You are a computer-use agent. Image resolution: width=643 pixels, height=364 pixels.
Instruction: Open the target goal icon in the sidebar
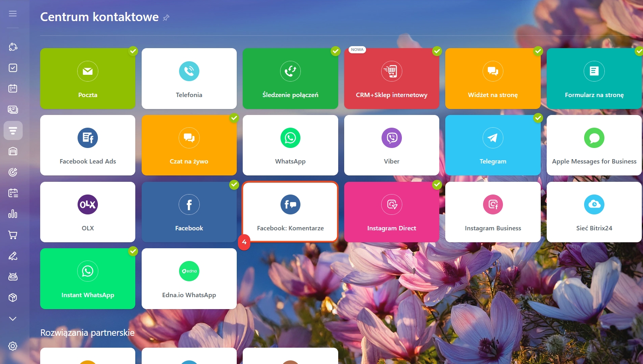click(x=13, y=172)
